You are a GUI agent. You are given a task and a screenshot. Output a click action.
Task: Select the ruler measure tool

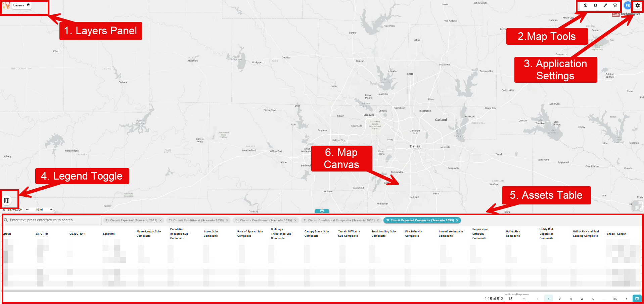click(605, 5)
